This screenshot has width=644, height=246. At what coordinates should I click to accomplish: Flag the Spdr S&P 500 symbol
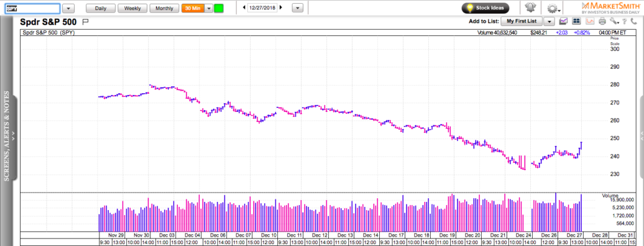pyautogui.click(x=86, y=21)
